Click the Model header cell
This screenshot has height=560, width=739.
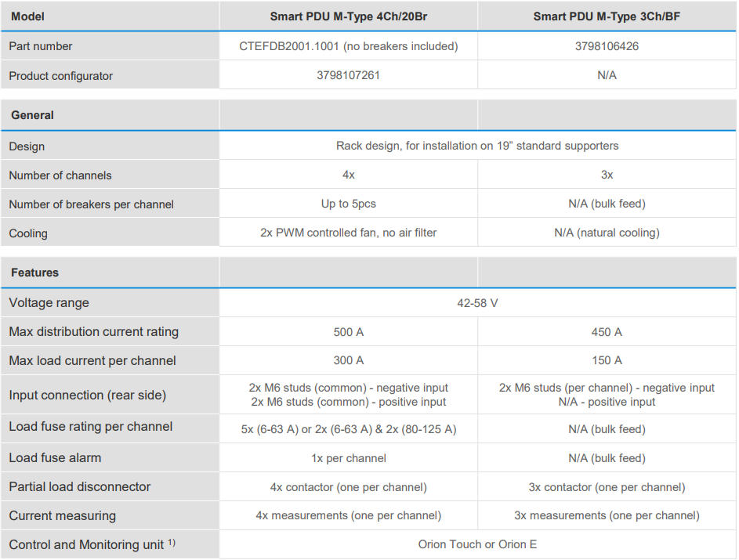tap(27, 16)
